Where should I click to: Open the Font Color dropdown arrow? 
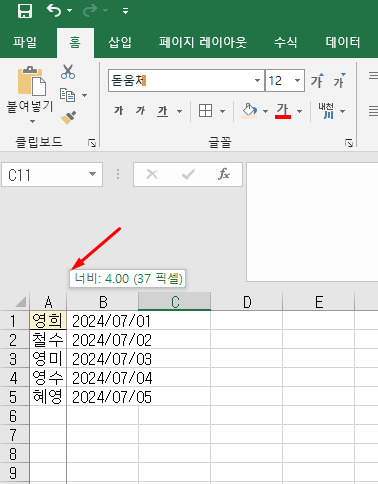[299, 111]
